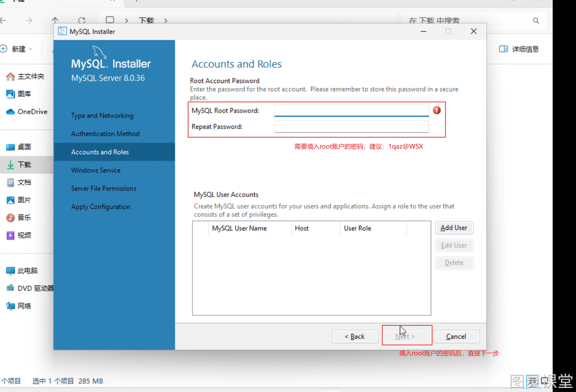The width and height of the screenshot is (576, 392).
Task: Go back with the Back button
Action: pyautogui.click(x=355, y=337)
